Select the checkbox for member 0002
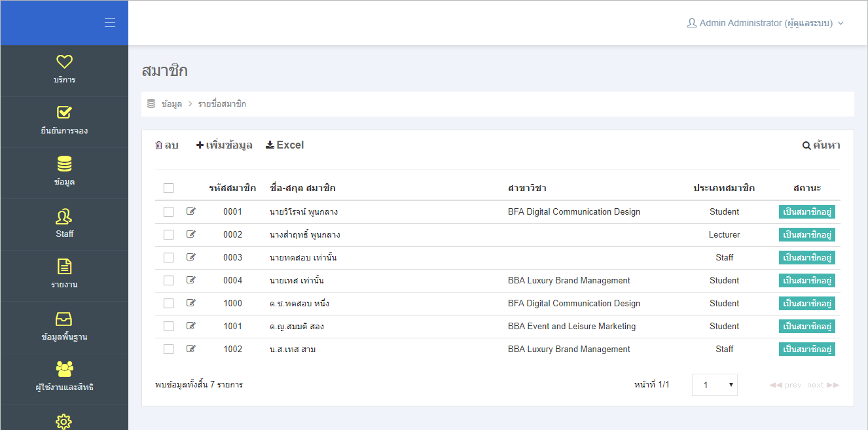This screenshot has height=430, width=868. pos(168,235)
